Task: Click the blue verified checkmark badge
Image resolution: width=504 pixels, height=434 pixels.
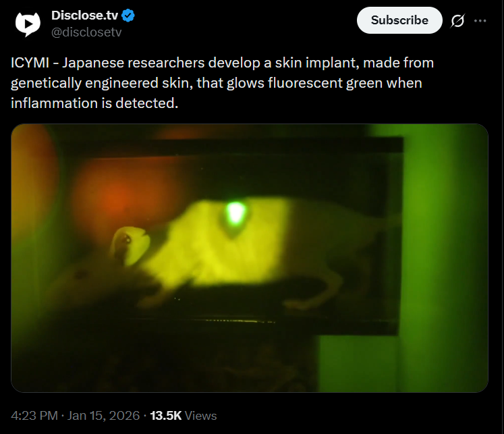Action: (x=128, y=16)
